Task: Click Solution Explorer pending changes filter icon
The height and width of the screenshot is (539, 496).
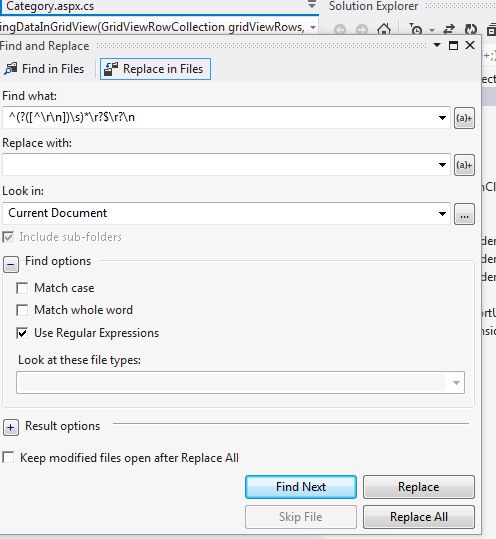Action: click(416, 30)
